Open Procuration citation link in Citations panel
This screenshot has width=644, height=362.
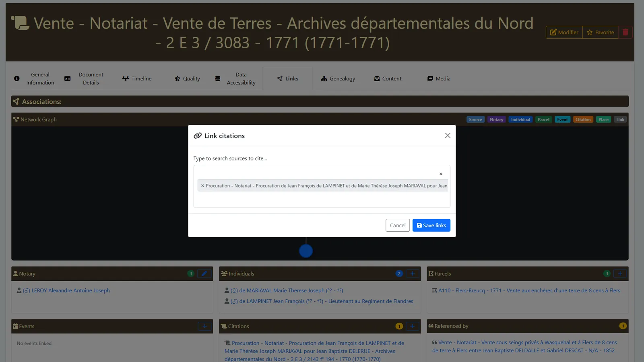(x=314, y=351)
